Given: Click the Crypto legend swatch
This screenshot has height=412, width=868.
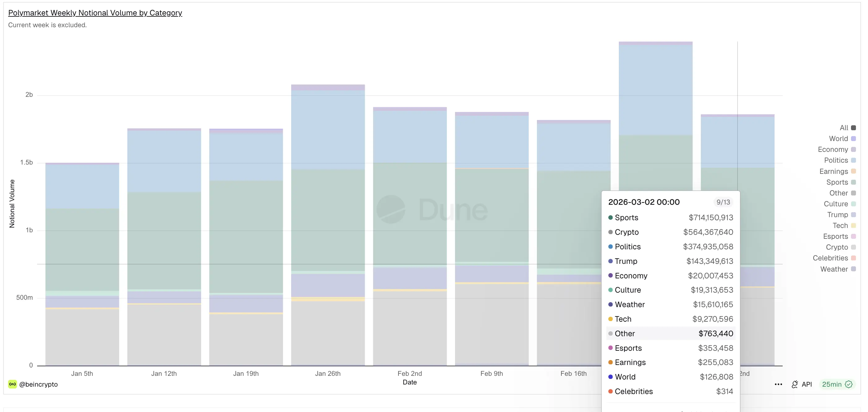Looking at the screenshot, I should pos(853,247).
